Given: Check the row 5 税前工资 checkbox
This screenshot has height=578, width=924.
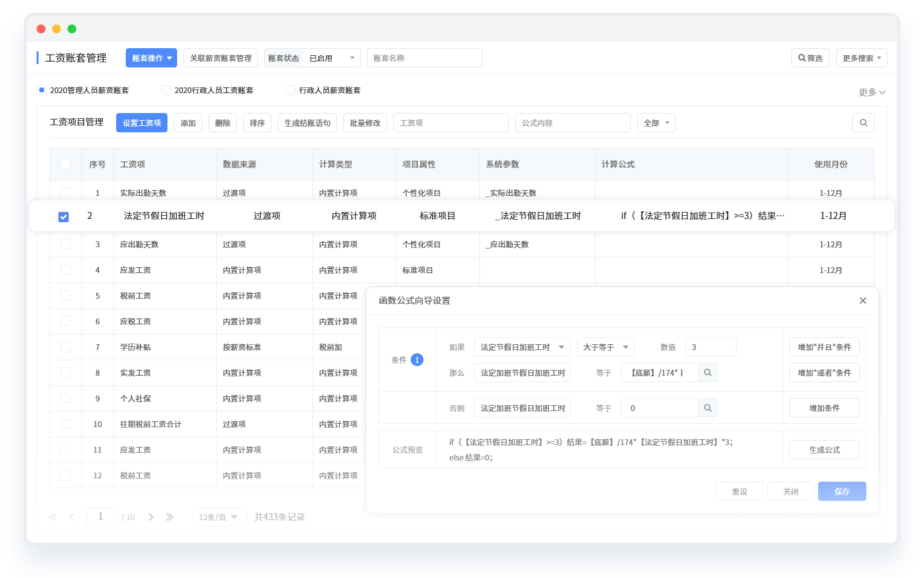Looking at the screenshot, I should click(x=65, y=295).
